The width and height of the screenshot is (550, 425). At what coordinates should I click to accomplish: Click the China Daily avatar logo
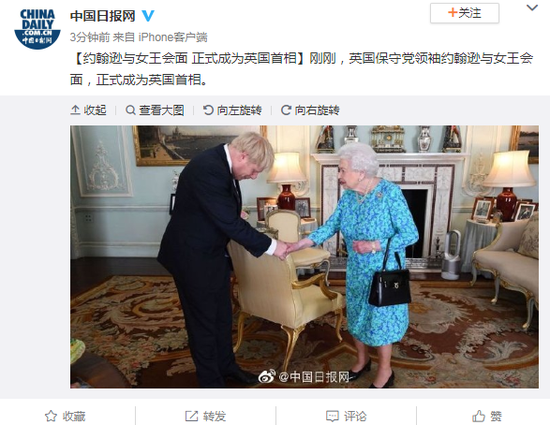pyautogui.click(x=37, y=29)
